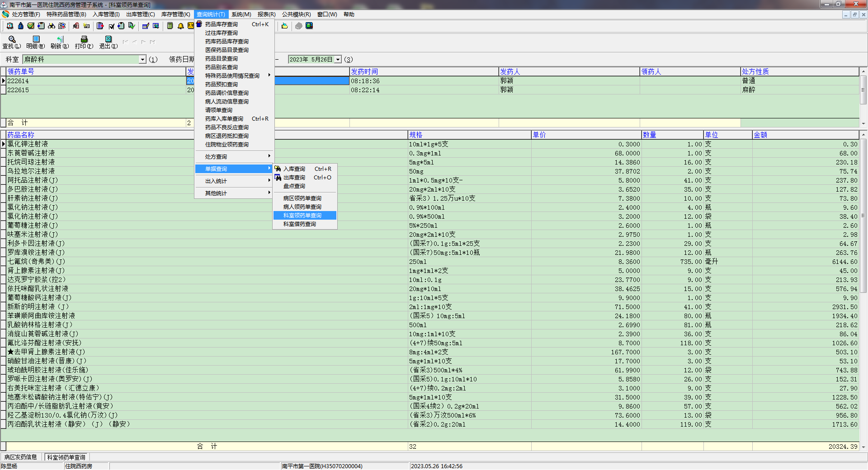Click the first-aid kit toolbar icon
Image resolution: width=868 pixels, height=470 pixels.
coord(10,26)
